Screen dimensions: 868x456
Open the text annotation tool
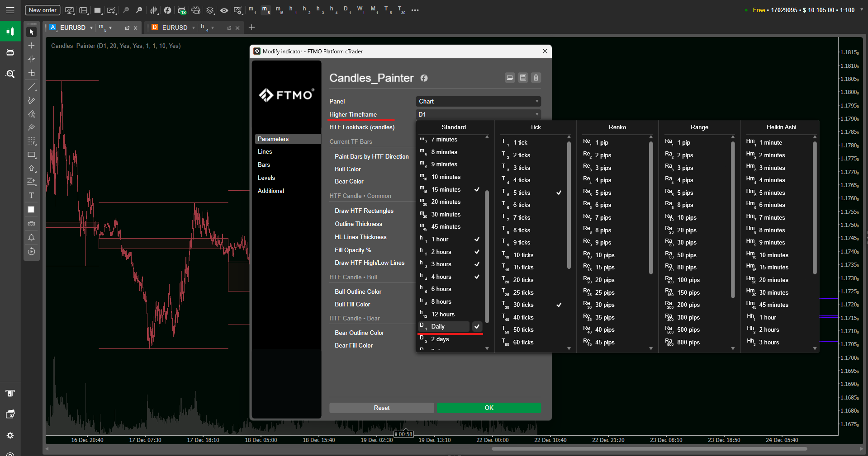coord(32,196)
